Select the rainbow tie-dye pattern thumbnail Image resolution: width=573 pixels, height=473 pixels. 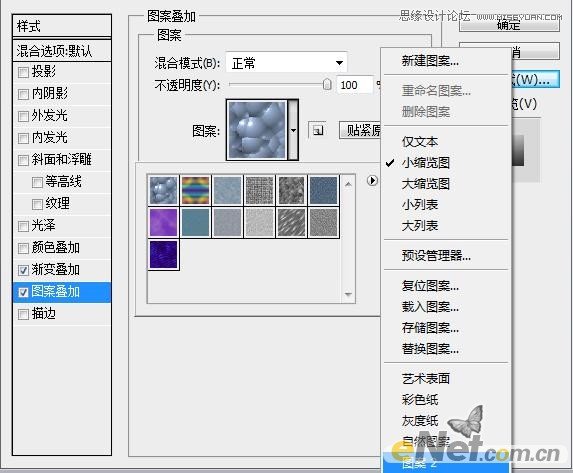click(x=196, y=190)
